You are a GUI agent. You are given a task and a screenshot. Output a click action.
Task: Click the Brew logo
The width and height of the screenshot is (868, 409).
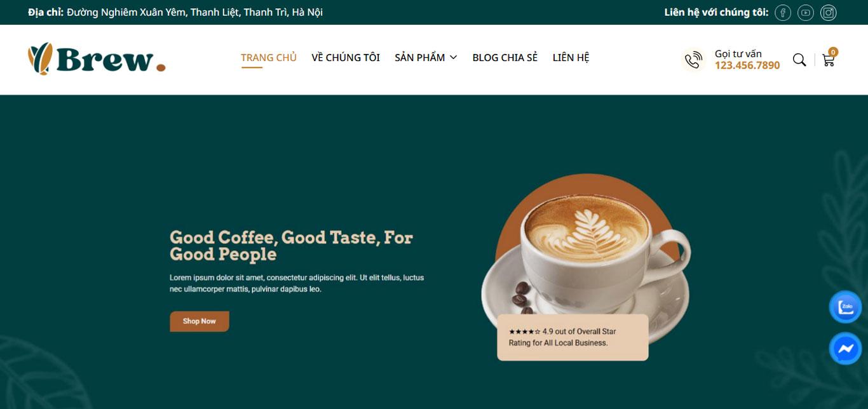[x=97, y=59]
